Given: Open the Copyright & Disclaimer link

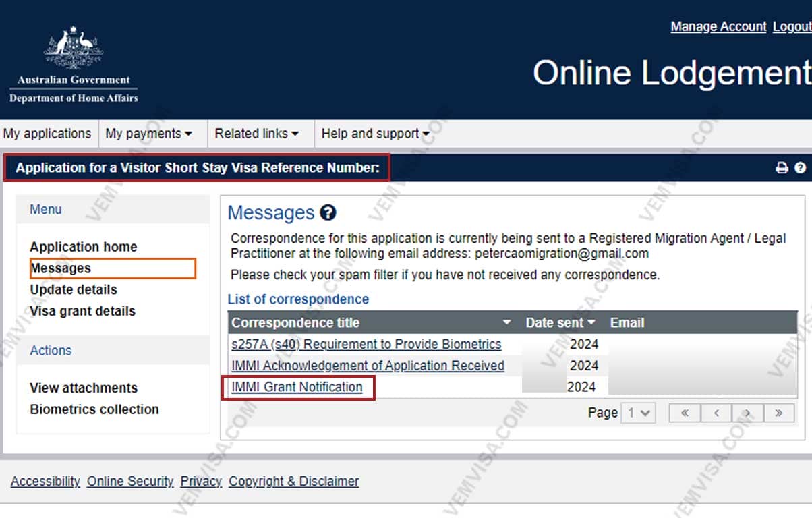Looking at the screenshot, I should point(294,482).
